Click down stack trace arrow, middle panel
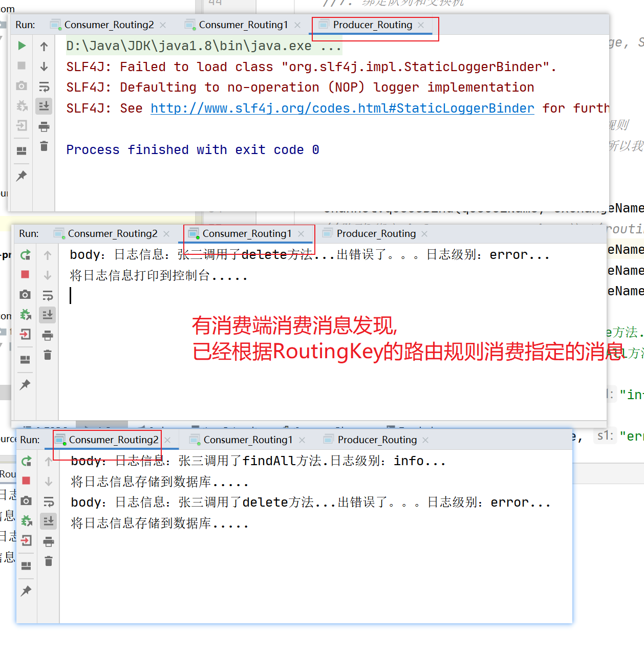Screen dimensions: 644x654 [x=48, y=275]
